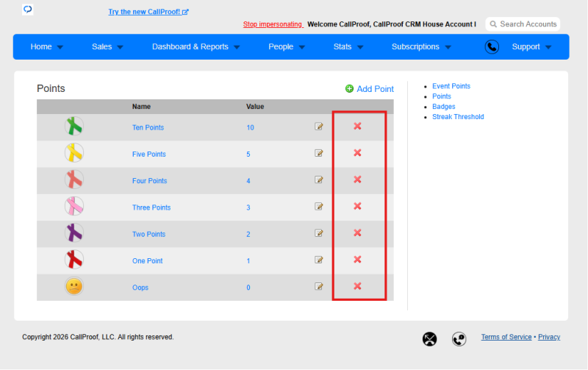Click the Search Accounts field
This screenshot has height=370, width=588.
click(523, 24)
